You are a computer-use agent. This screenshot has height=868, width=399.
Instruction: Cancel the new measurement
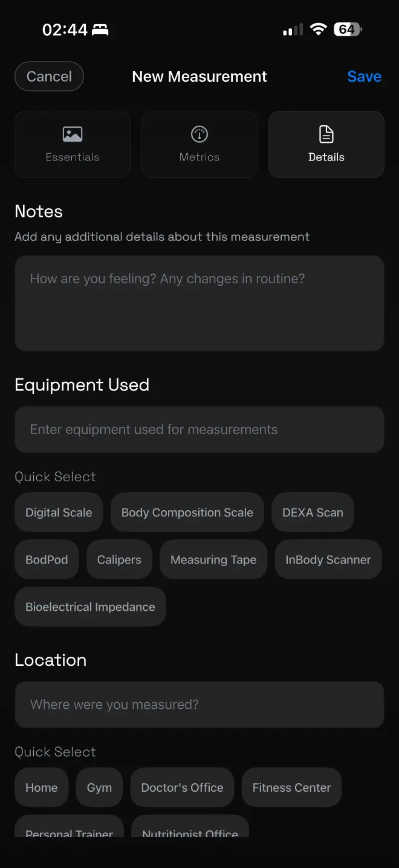coord(49,76)
